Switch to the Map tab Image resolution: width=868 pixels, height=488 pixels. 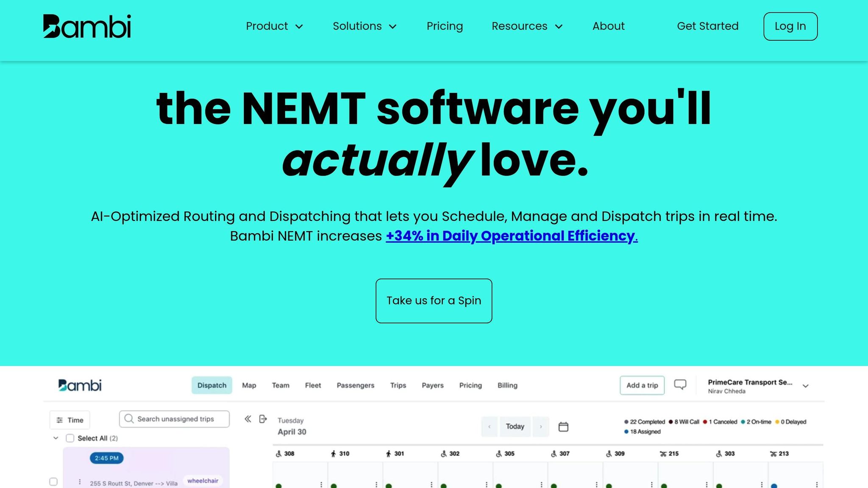click(249, 385)
